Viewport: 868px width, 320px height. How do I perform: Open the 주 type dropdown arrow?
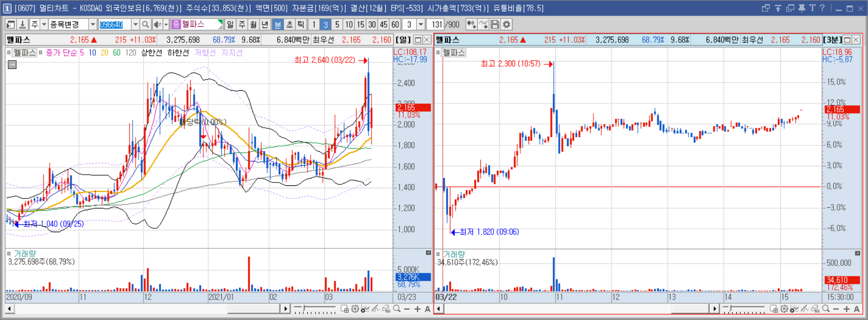coord(44,24)
